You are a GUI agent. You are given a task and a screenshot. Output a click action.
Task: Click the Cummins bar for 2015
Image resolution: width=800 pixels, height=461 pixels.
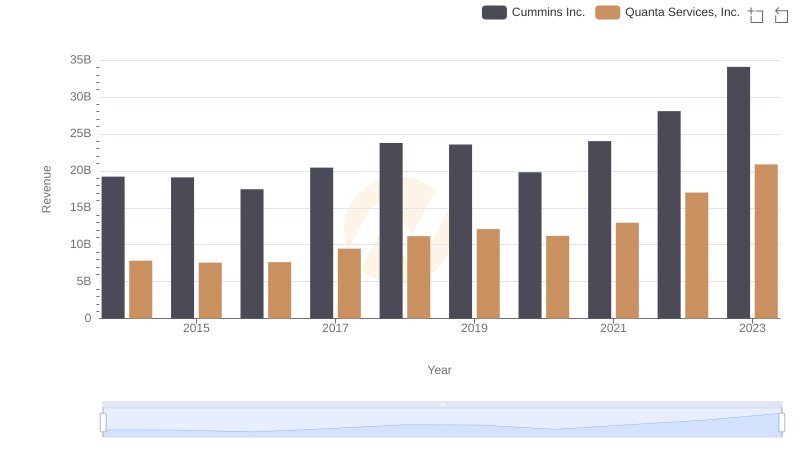[183, 248]
